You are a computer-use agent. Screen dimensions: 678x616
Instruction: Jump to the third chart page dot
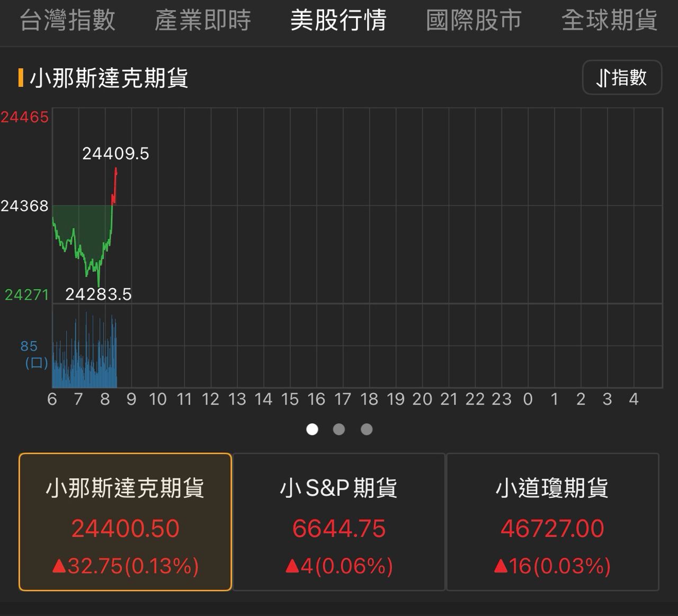pyautogui.click(x=367, y=429)
